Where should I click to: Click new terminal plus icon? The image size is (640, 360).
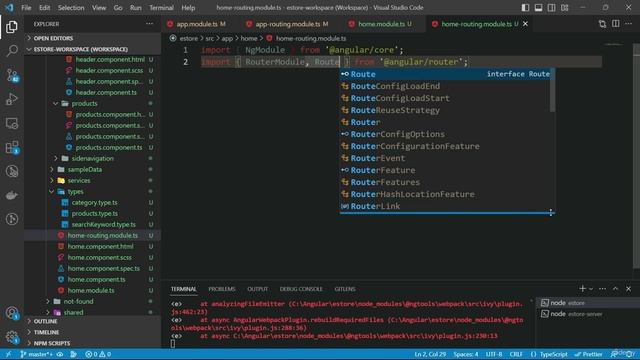pyautogui.click(x=582, y=289)
